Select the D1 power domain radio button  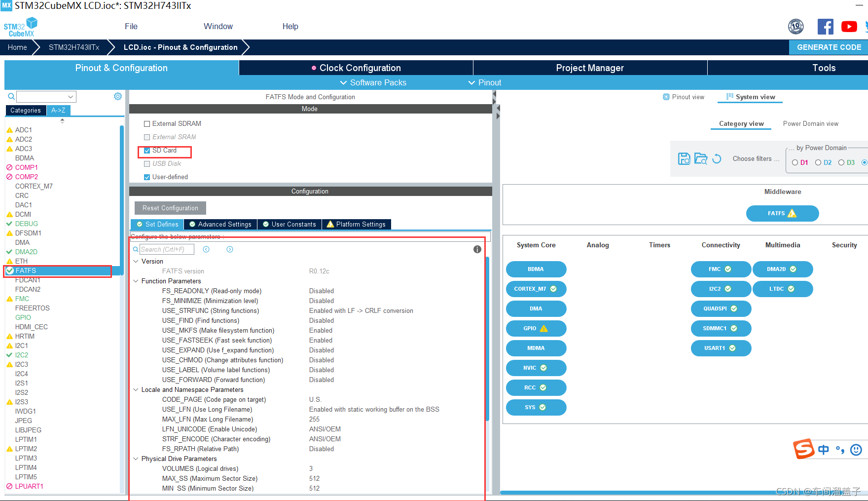[795, 162]
